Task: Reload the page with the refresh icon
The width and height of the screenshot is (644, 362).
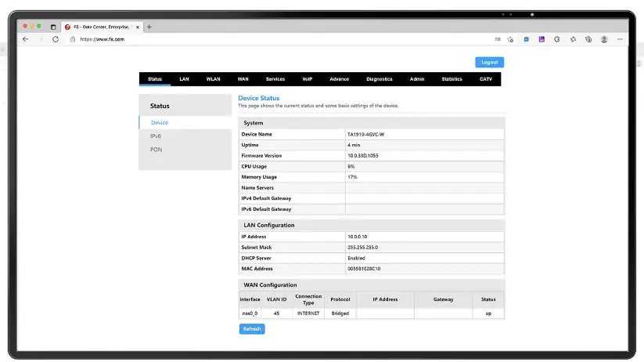Action: pyautogui.click(x=56, y=39)
